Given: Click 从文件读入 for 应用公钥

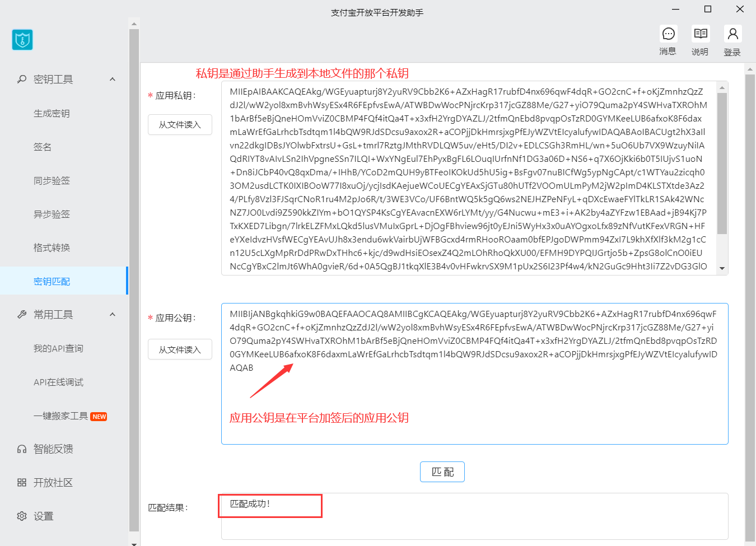Looking at the screenshot, I should (180, 349).
